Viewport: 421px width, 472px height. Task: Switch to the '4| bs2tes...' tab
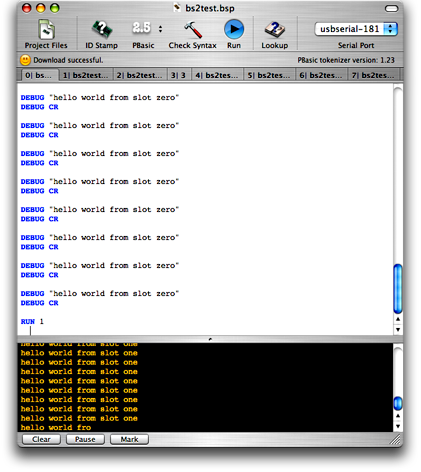217,75
